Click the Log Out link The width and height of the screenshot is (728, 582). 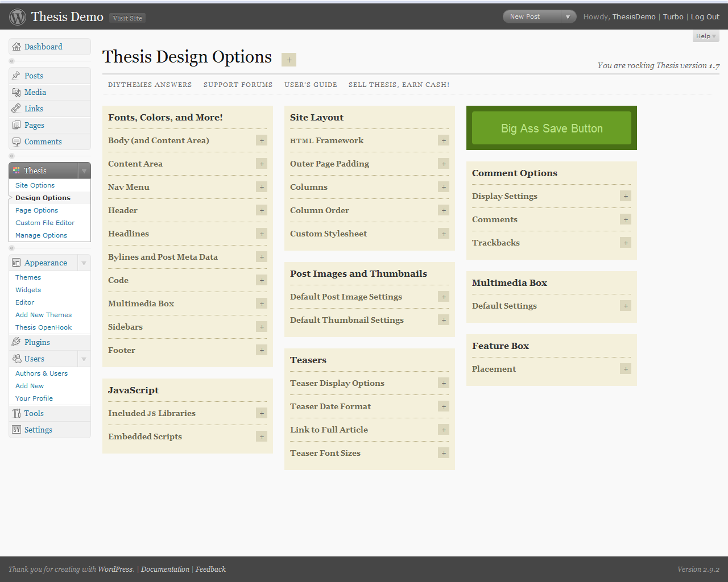705,17
